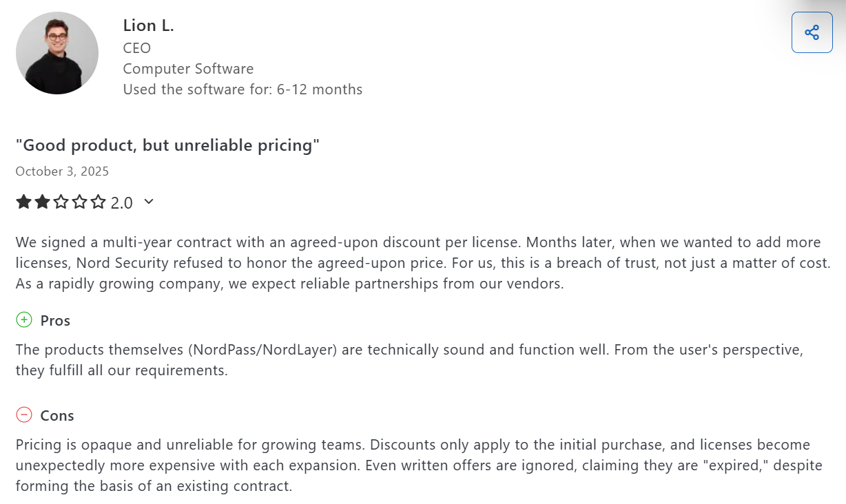Expand the rating breakdown chevron
This screenshot has width=846, height=504.
pyautogui.click(x=149, y=202)
